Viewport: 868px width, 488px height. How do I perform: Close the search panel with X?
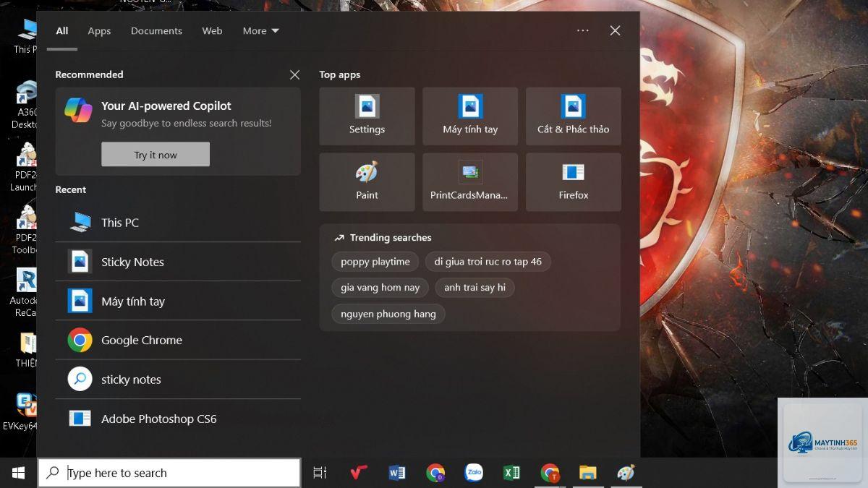coord(615,30)
